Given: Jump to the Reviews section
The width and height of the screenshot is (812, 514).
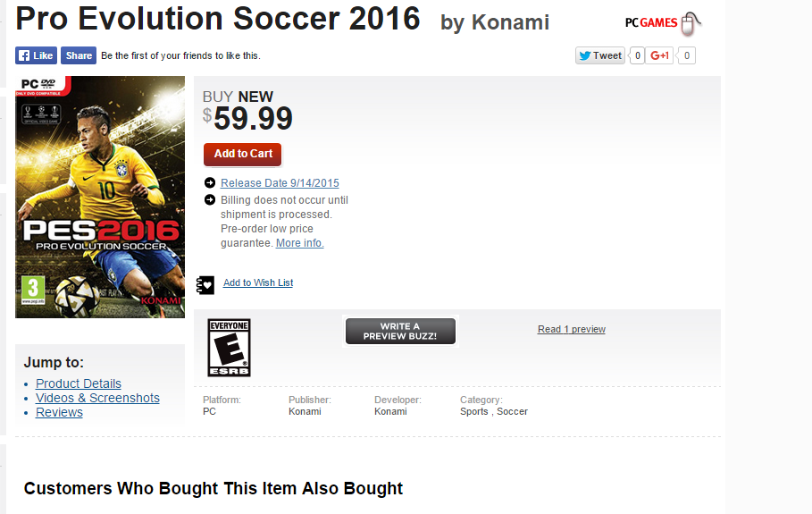Looking at the screenshot, I should click(x=59, y=412).
